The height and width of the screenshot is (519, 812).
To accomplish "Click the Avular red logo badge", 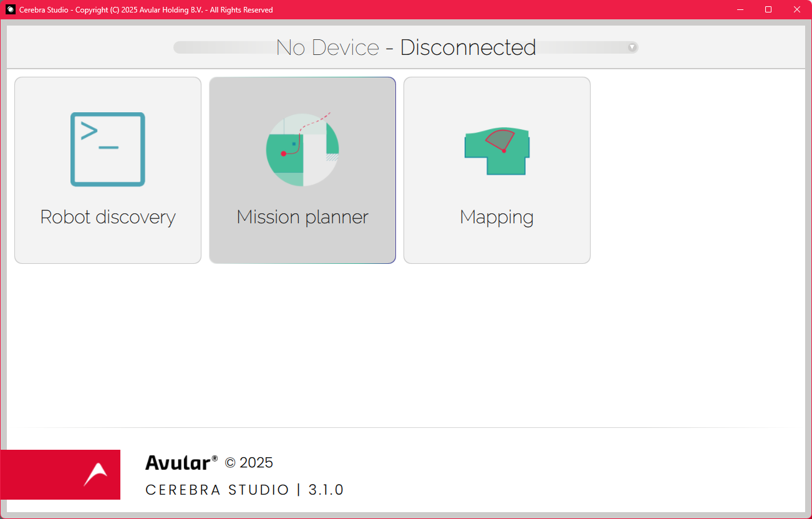I will coord(60,475).
